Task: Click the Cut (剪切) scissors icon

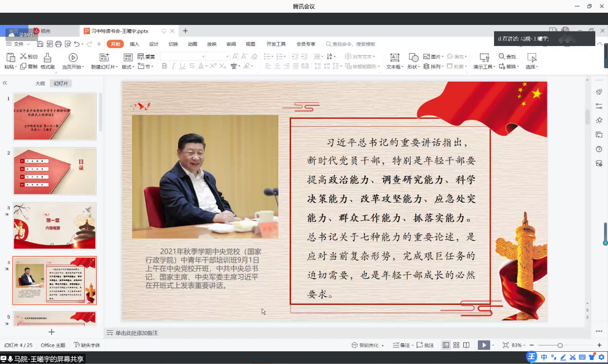Action: [23, 57]
